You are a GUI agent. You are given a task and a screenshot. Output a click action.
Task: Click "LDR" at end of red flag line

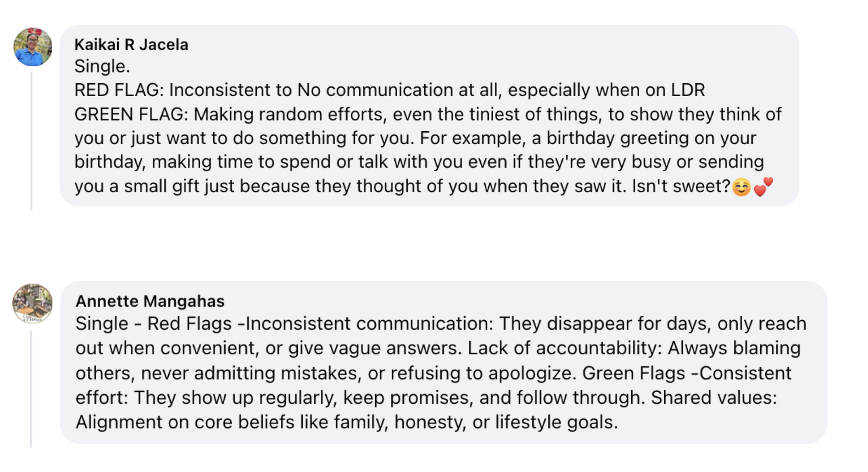pyautogui.click(x=688, y=90)
